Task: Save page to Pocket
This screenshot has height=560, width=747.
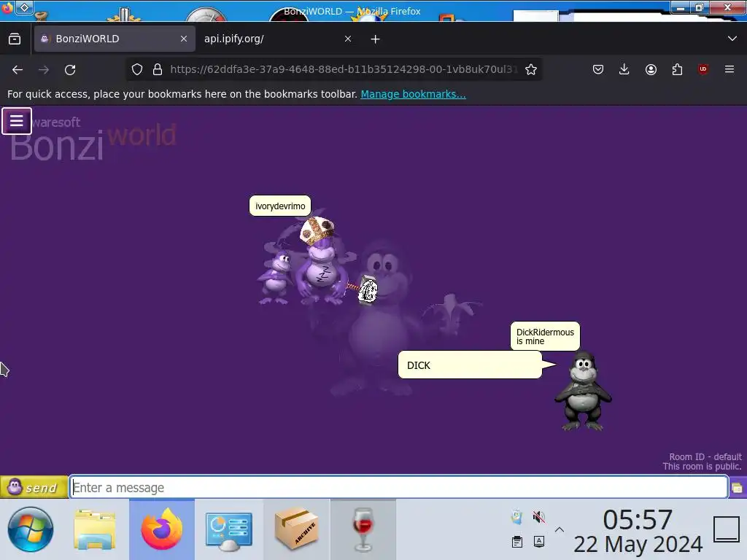Action: (x=598, y=69)
